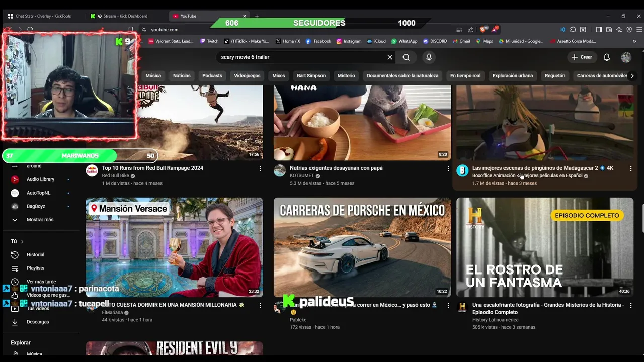644x362 pixels.
Task: Click the Crear button
Action: [582, 57]
